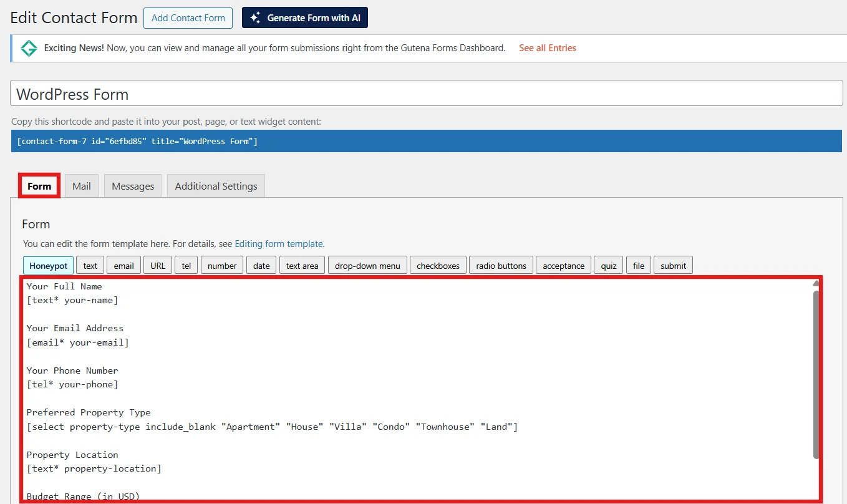The image size is (847, 504).
Task: Insert a quiz tag
Action: (x=609, y=266)
